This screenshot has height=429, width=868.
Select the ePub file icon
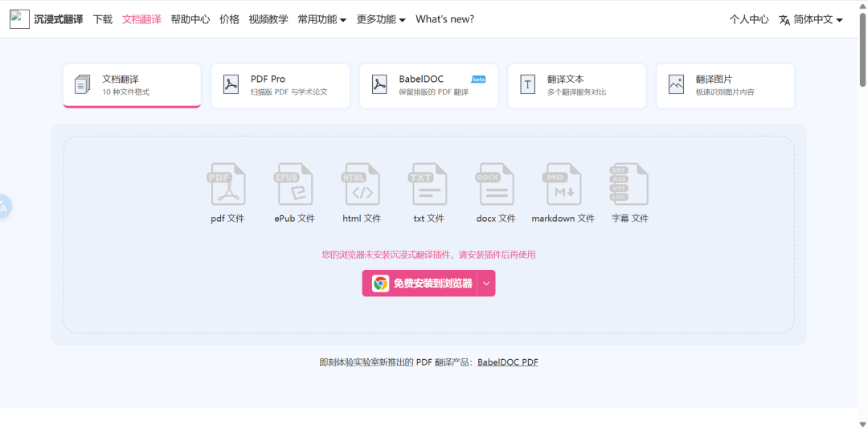pyautogui.click(x=294, y=184)
